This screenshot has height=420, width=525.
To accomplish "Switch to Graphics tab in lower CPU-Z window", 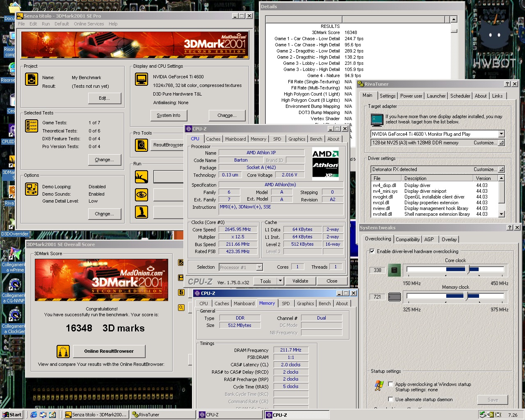I will 306,304.
